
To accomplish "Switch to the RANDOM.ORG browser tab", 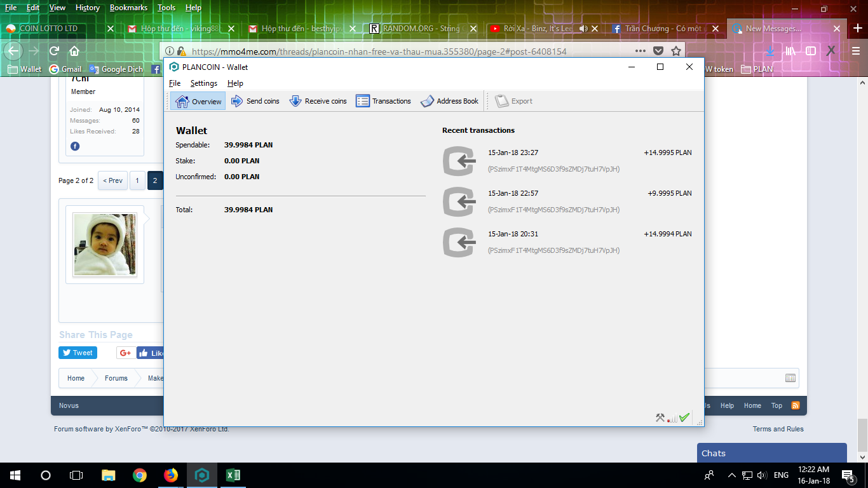I will [x=416, y=29].
